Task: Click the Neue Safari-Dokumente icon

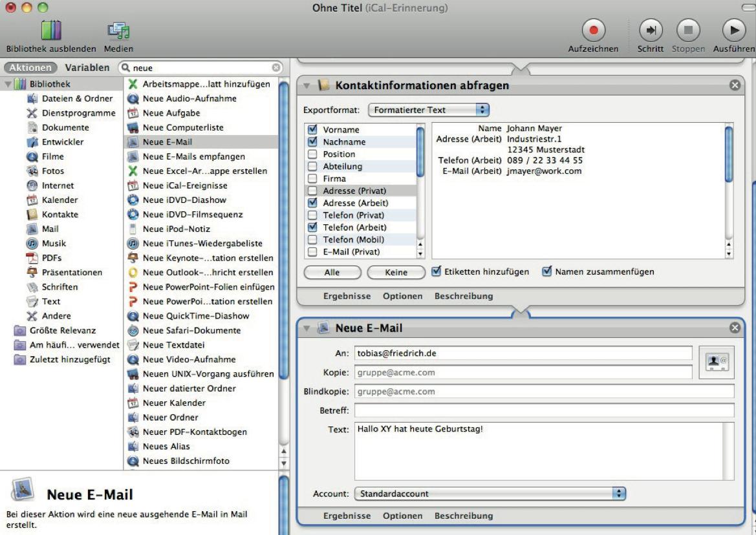Action: point(133,330)
